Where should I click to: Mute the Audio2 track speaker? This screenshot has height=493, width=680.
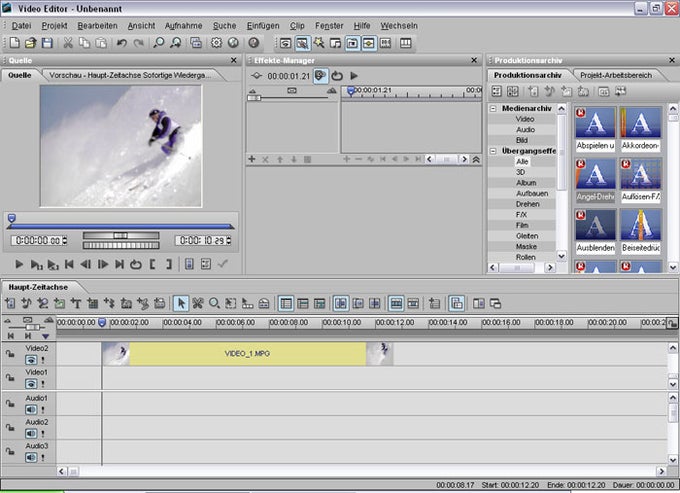click(31, 433)
